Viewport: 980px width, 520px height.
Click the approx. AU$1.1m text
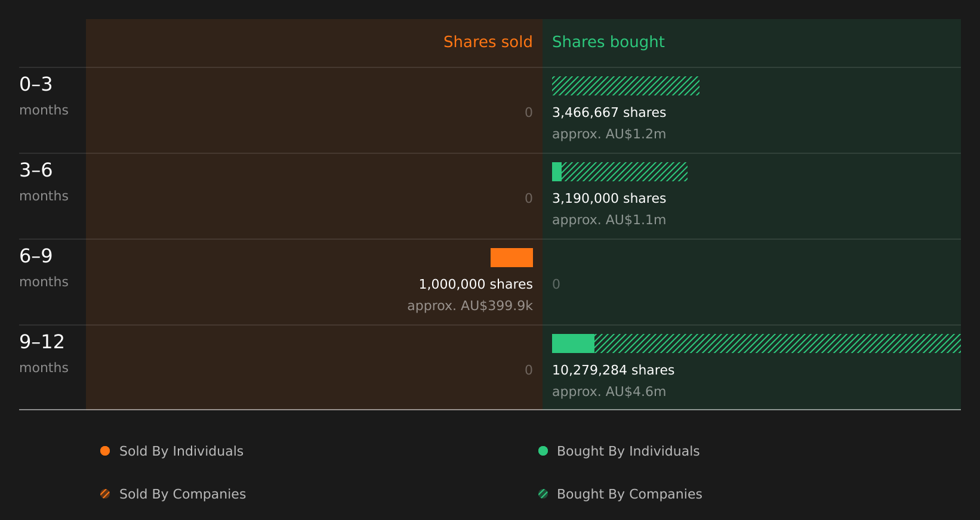click(x=609, y=220)
